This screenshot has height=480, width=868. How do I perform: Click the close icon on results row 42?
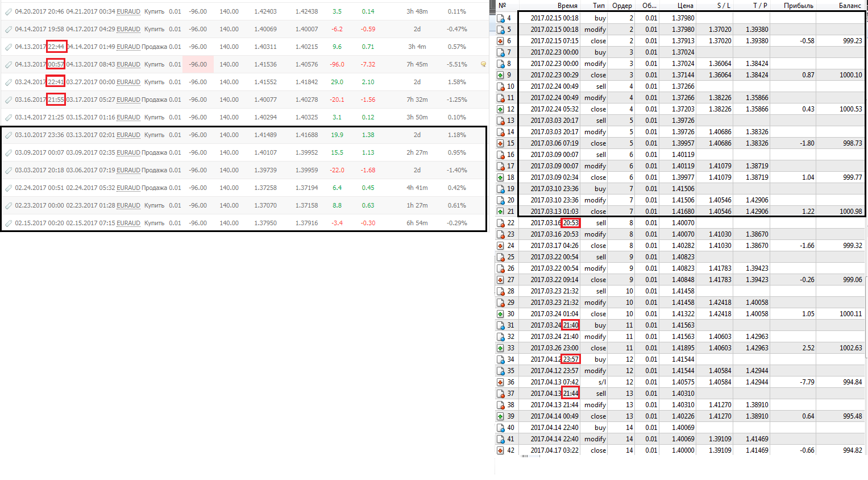pyautogui.click(x=500, y=450)
